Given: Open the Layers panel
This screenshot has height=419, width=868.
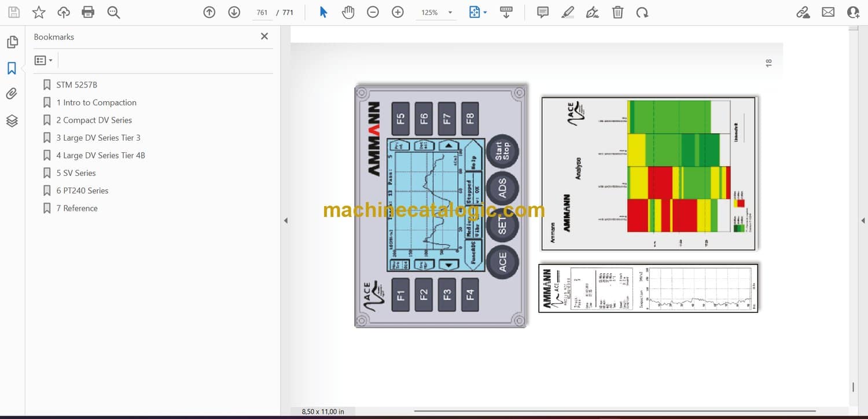Looking at the screenshot, I should point(12,120).
